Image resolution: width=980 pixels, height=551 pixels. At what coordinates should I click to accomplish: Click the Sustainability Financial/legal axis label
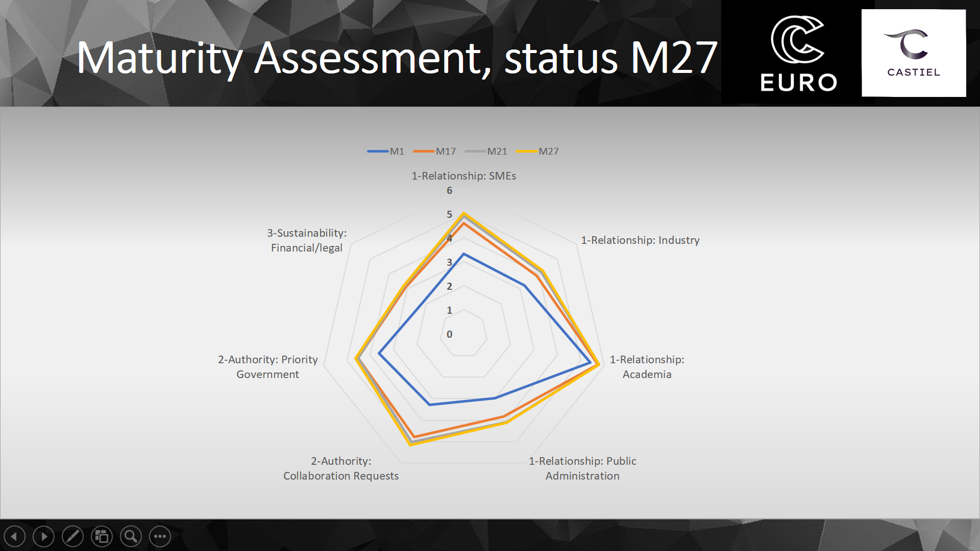pos(307,240)
